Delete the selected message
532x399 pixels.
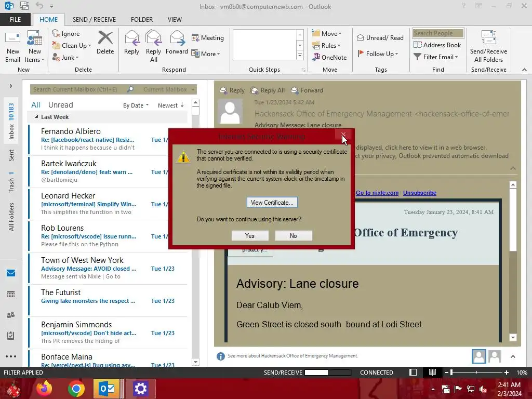105,43
